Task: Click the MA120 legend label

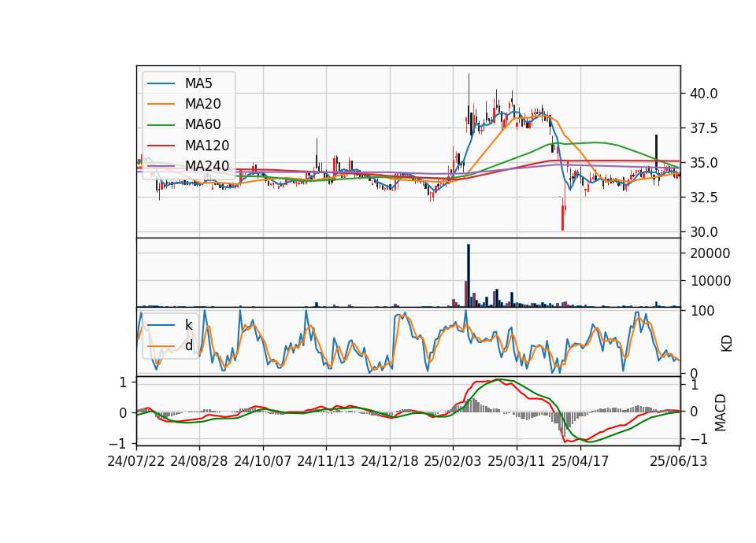Action: (207, 146)
